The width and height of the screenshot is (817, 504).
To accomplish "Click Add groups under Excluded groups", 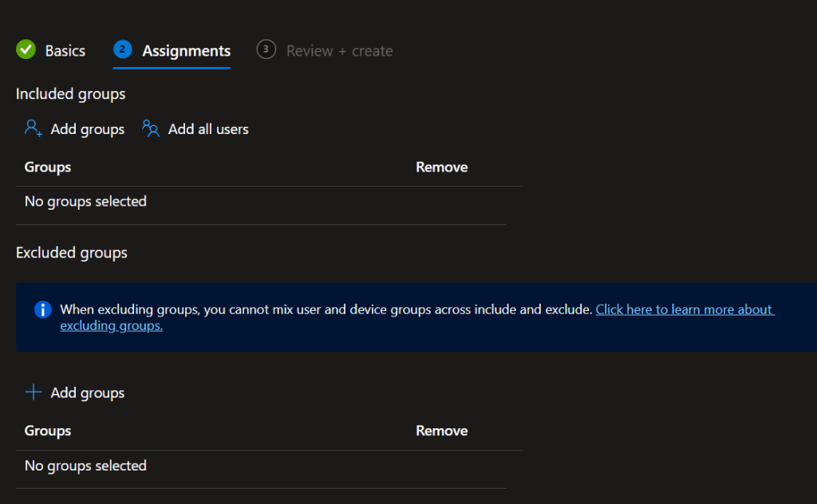I will (87, 392).
